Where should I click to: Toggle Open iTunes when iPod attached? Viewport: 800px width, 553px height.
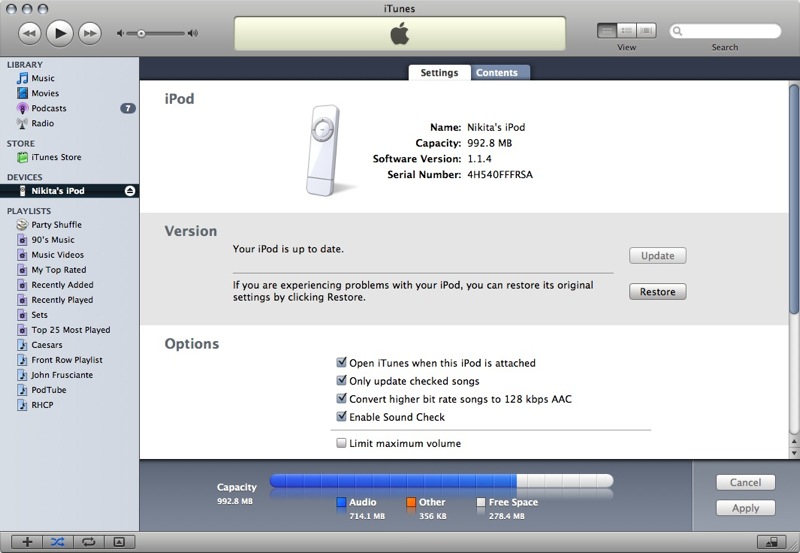click(x=341, y=363)
